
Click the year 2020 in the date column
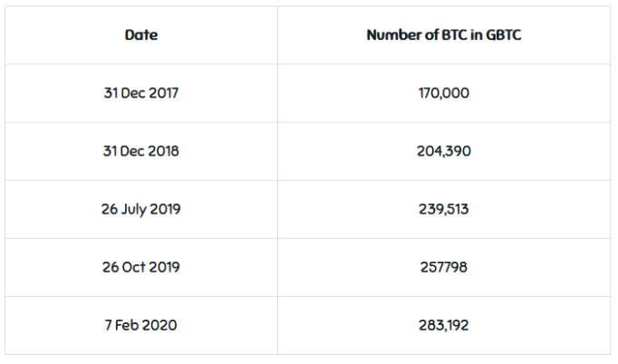click(160, 325)
